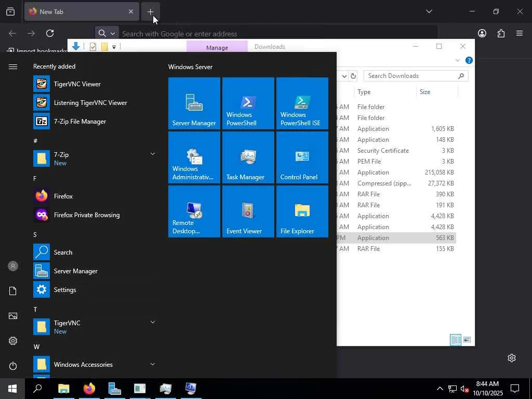Open the notification center
This screenshot has height=399, width=532.
pyautogui.click(x=515, y=389)
